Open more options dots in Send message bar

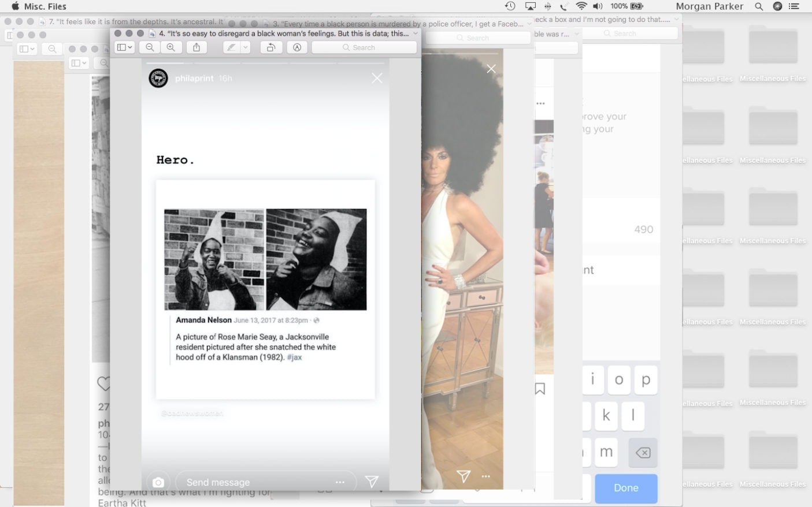click(340, 482)
